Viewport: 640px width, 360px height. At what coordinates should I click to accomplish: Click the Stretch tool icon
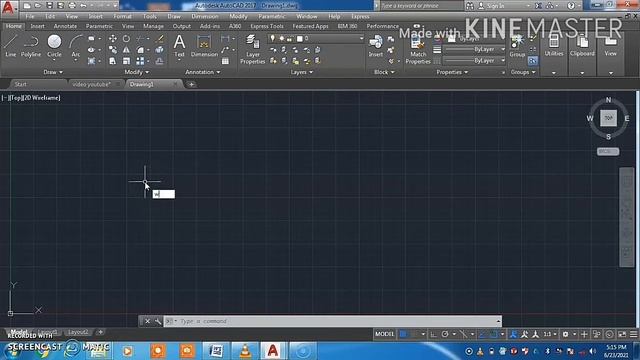click(x=113, y=61)
